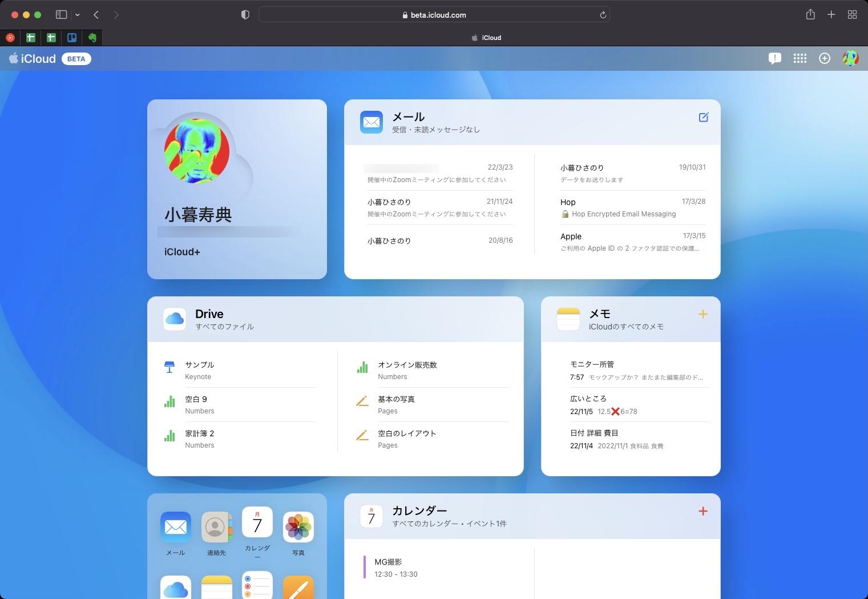Open the 日付 詳細 費目 note
868x599 pixels.
pos(639,439)
